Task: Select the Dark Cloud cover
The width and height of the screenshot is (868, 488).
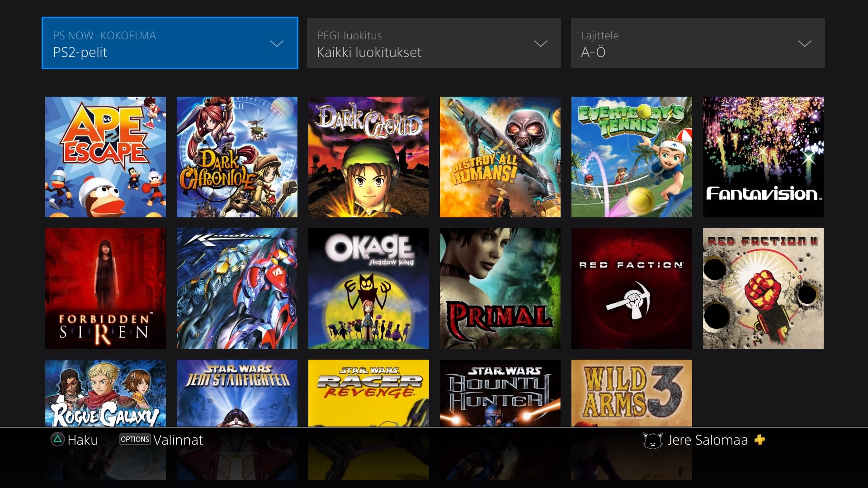Action: coord(368,156)
